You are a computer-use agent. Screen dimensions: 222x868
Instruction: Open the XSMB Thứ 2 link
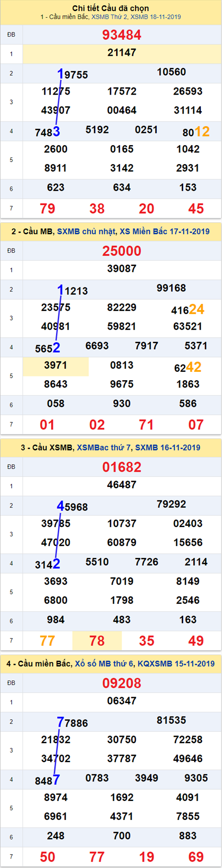[110, 17]
